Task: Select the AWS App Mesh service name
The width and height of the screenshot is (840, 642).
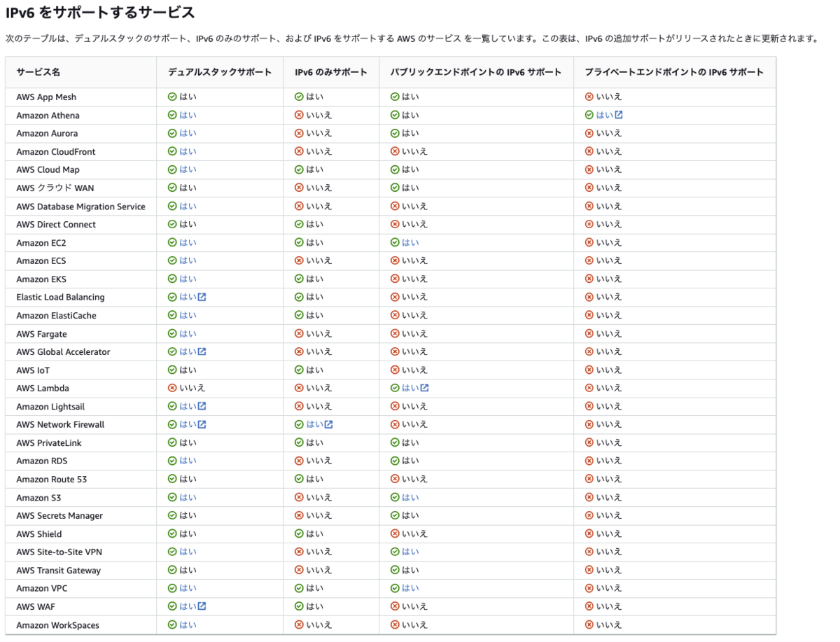Action: tap(46, 97)
